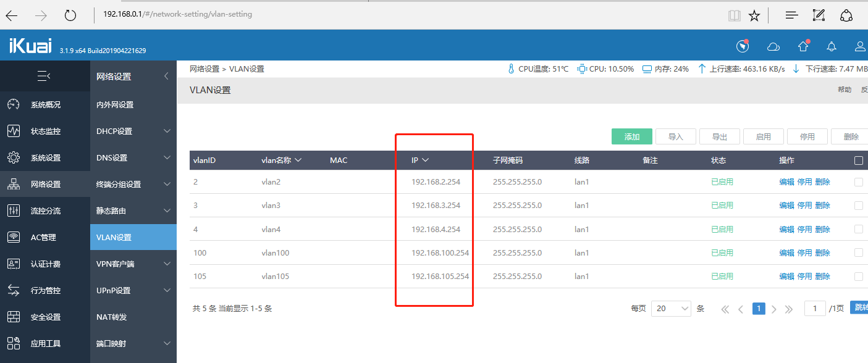Click 状态监控 monitor icon
Viewport: 868px width, 363px height.
(x=14, y=131)
